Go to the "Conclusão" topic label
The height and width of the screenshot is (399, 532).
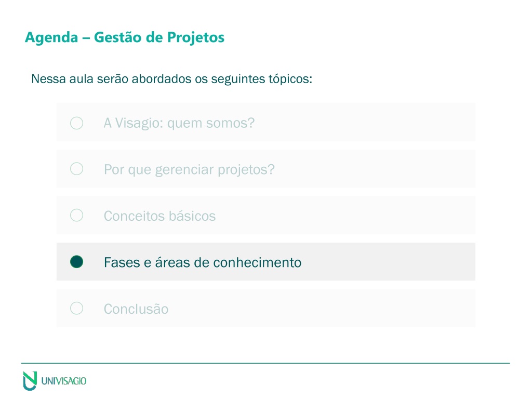tap(136, 309)
